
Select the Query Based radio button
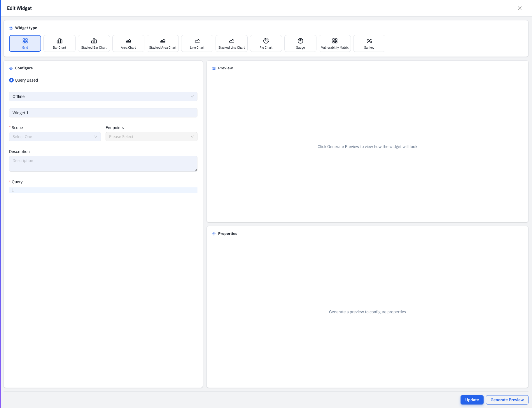click(x=11, y=80)
